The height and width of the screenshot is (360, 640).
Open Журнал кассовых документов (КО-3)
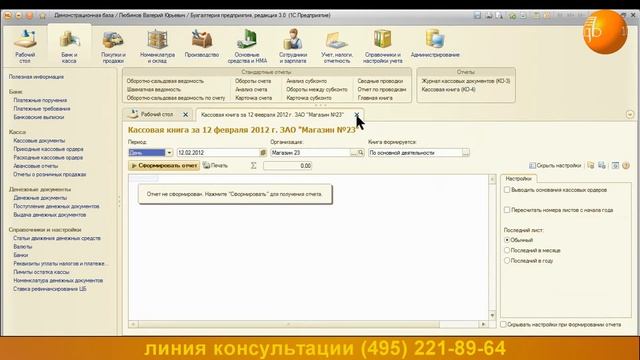tap(466, 81)
